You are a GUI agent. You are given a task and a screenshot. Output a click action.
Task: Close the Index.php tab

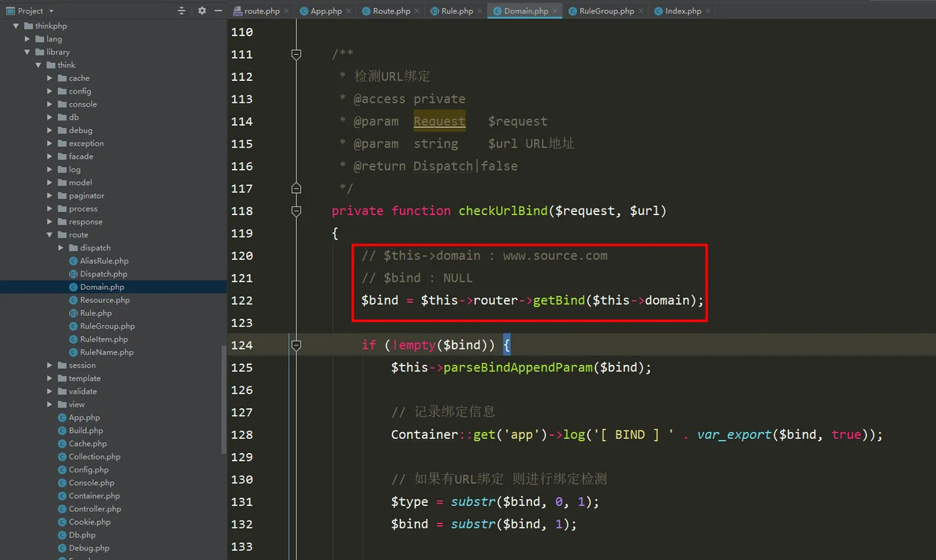(708, 11)
